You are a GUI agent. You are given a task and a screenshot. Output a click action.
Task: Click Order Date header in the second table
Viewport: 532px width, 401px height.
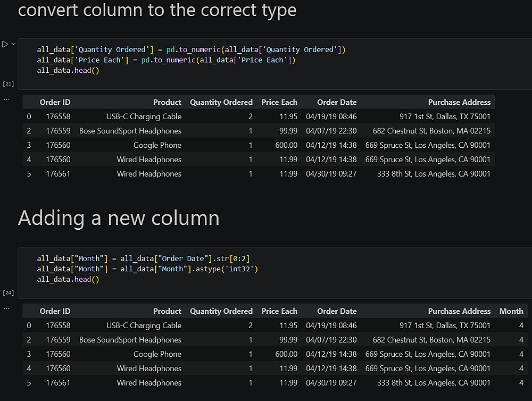337,311
